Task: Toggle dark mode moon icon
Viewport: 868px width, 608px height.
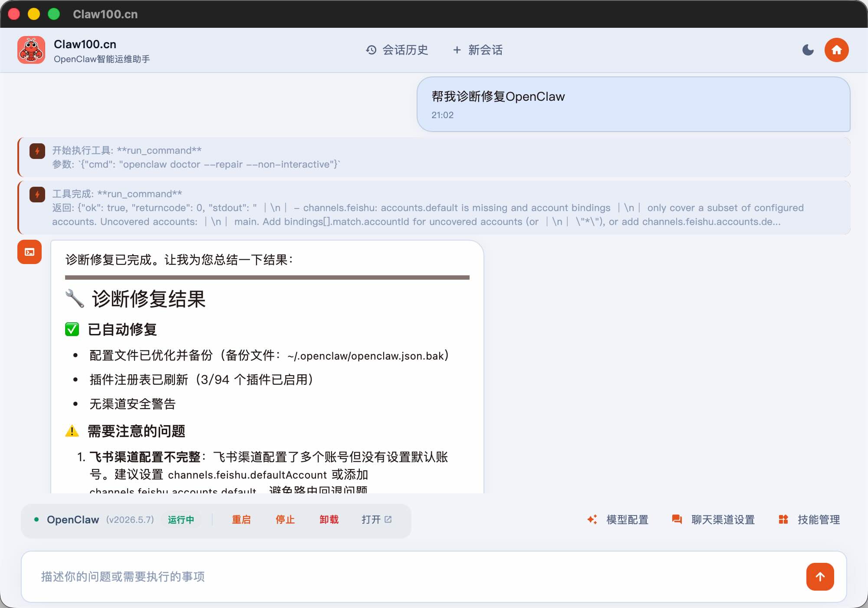Action: pyautogui.click(x=808, y=50)
